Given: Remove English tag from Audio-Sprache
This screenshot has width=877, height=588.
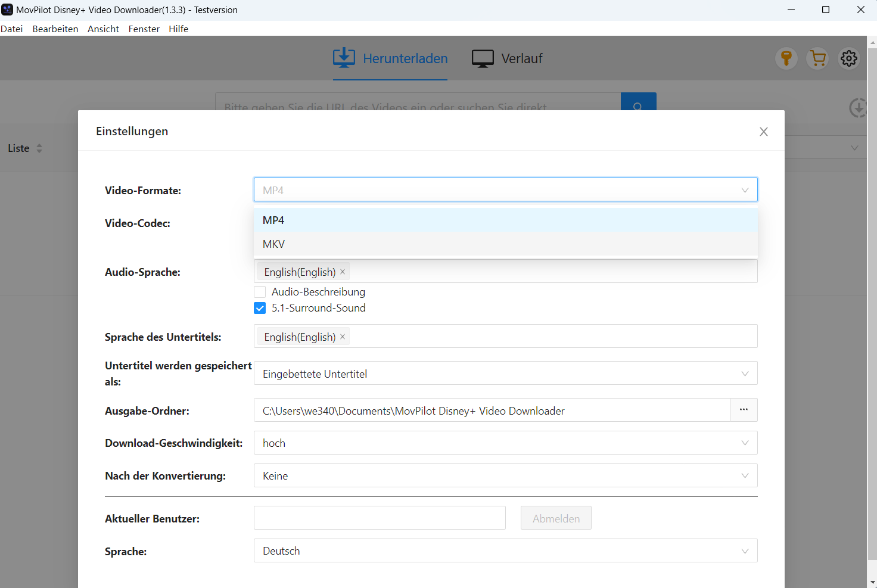Looking at the screenshot, I should (x=343, y=272).
